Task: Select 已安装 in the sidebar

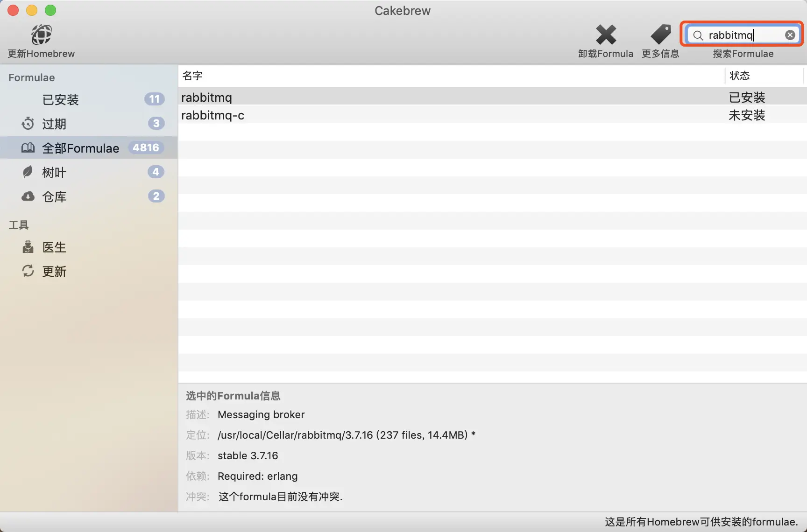Action: [x=89, y=99]
